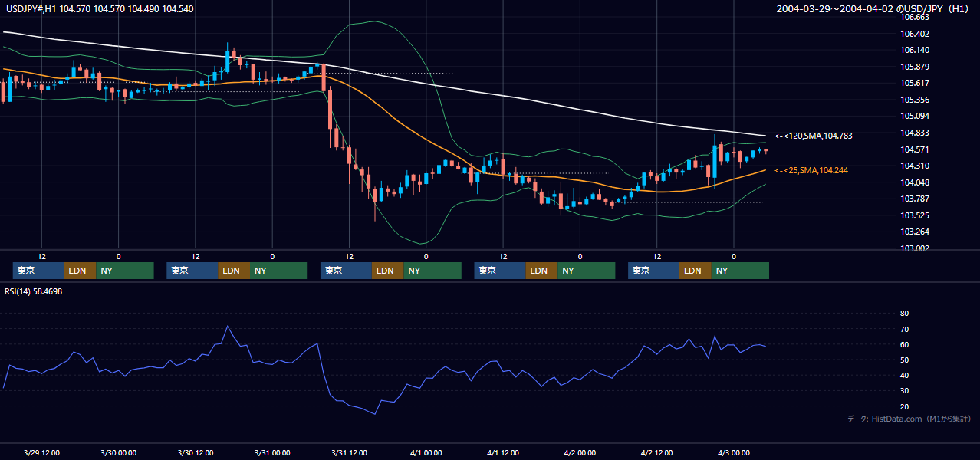Click the HistData.com data source note

(x=909, y=419)
